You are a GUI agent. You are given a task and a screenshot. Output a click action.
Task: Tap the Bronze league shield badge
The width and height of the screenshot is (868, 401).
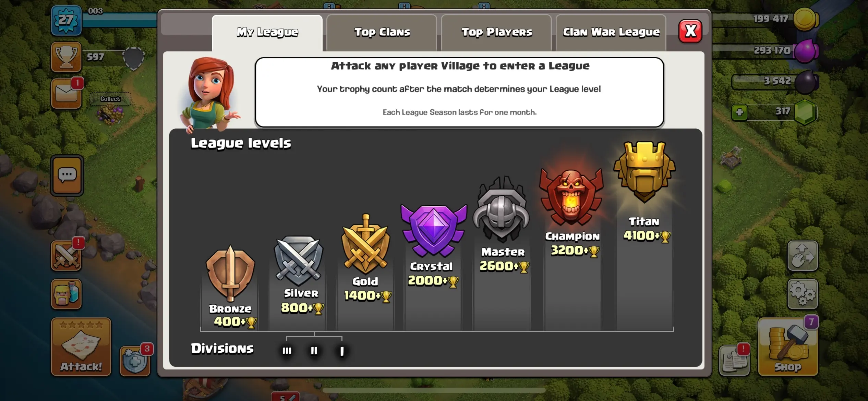pos(230,273)
